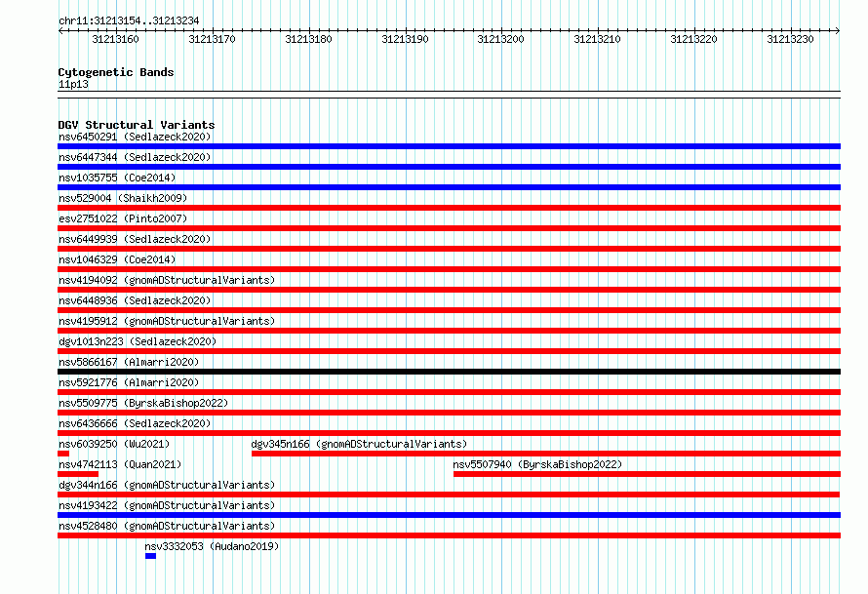Click the blue bar under nsv6447344

(449, 167)
